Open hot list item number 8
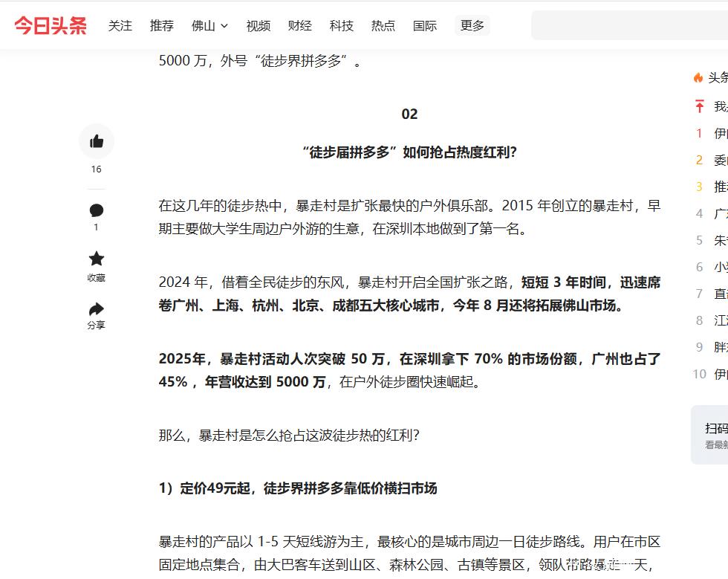 coord(711,320)
